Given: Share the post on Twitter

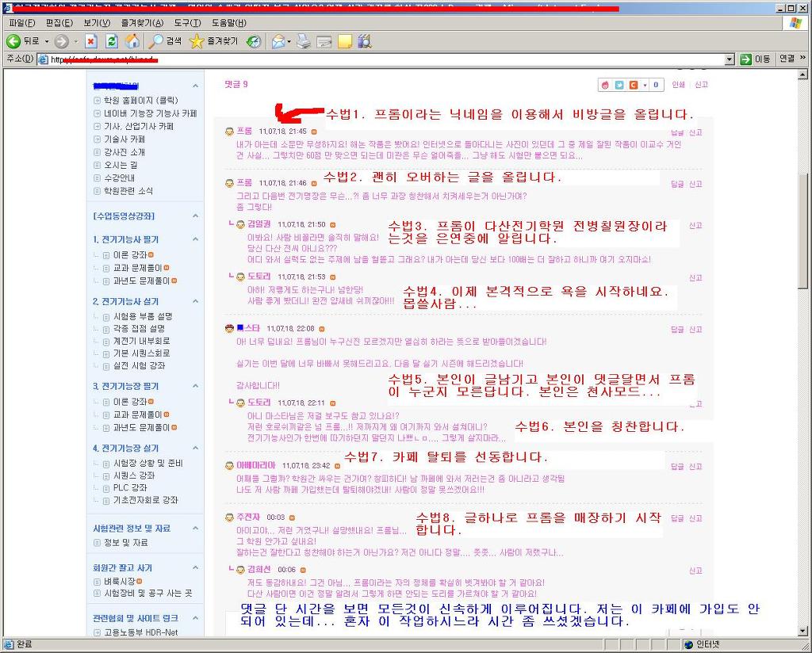Looking at the screenshot, I should 619,85.
